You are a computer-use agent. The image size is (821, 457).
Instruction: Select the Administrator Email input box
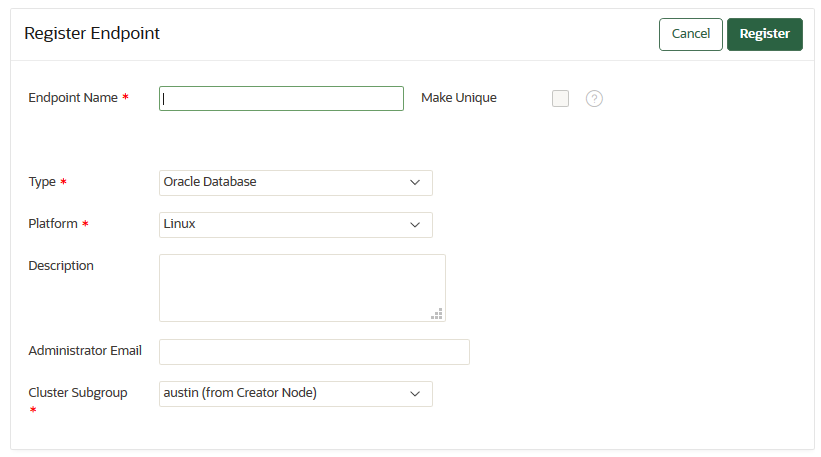pyautogui.click(x=314, y=352)
